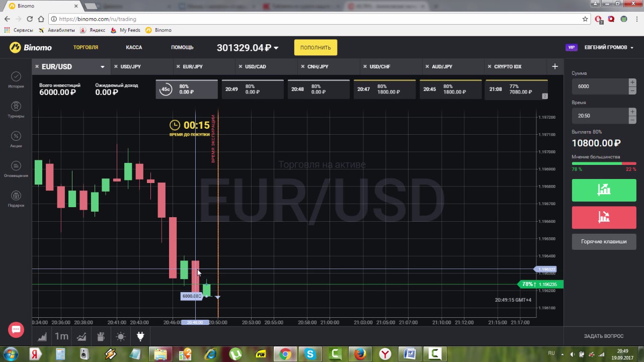Decrease the Сумма amount

tap(632, 90)
